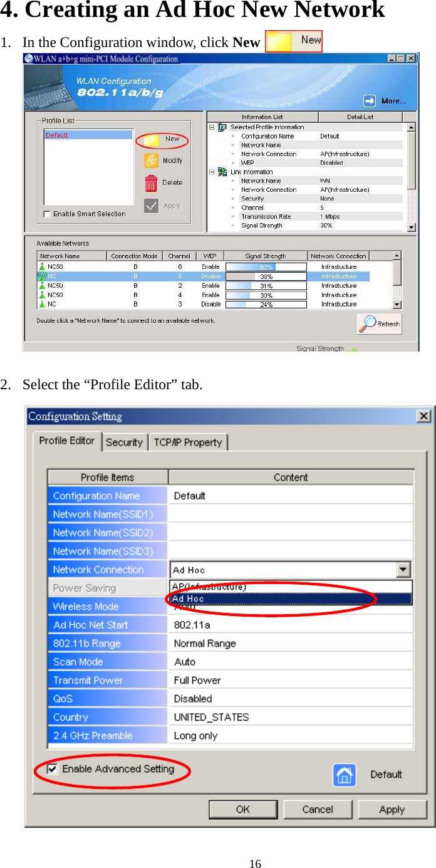This screenshot has height=868, width=436.
Task: Click the 24% signal strength bar
Action: (x=266, y=304)
